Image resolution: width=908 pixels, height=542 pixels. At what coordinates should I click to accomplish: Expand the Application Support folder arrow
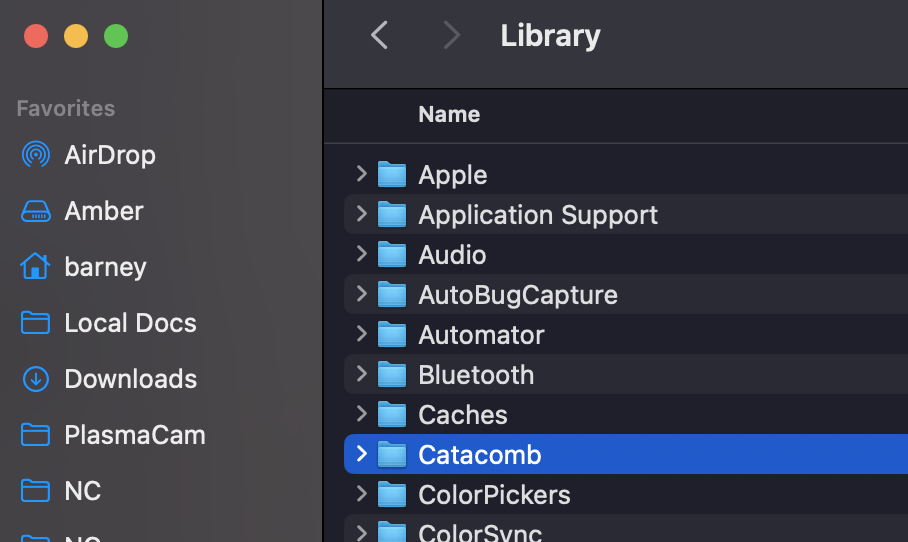[x=361, y=214]
